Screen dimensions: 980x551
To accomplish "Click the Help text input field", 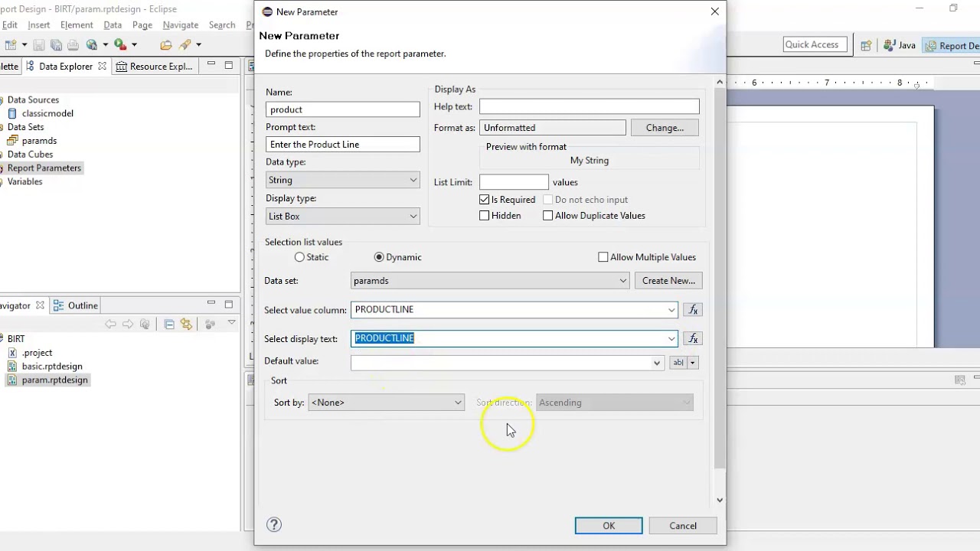I will [x=590, y=106].
